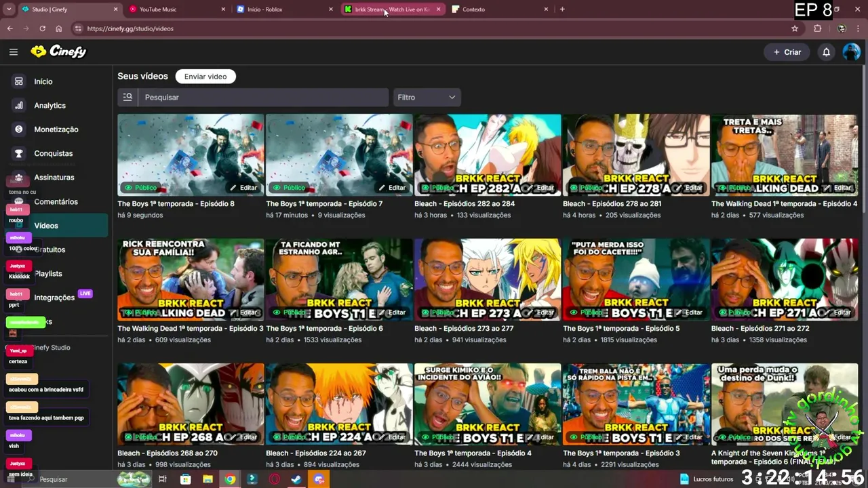Image resolution: width=868 pixels, height=488 pixels.
Task: Open Integrações in the sidebar
Action: 54,298
